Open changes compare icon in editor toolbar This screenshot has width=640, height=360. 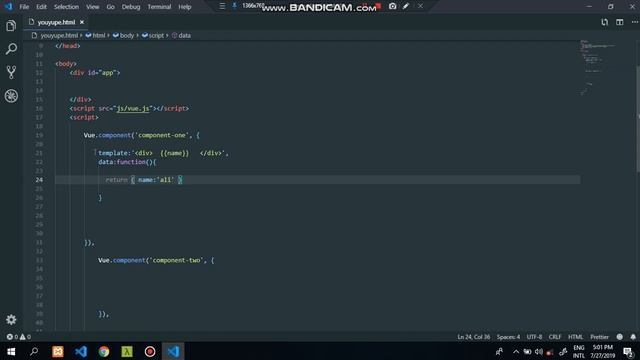tap(604, 22)
